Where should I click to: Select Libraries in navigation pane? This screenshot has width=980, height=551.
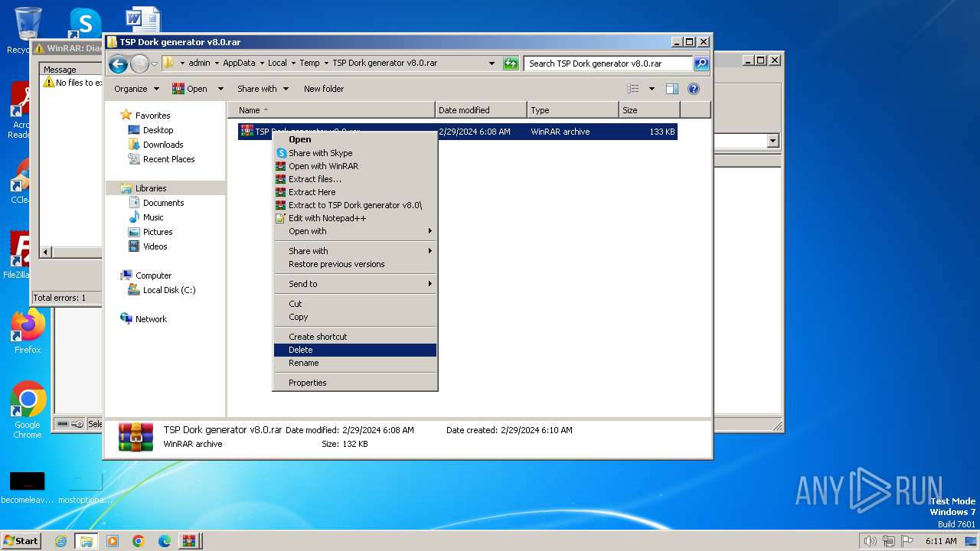151,188
